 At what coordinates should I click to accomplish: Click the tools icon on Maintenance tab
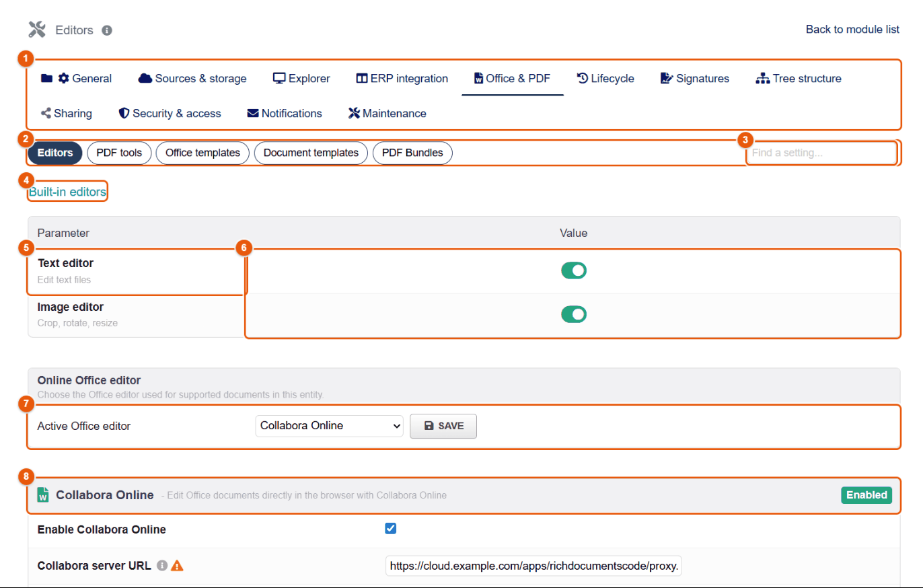[355, 114]
